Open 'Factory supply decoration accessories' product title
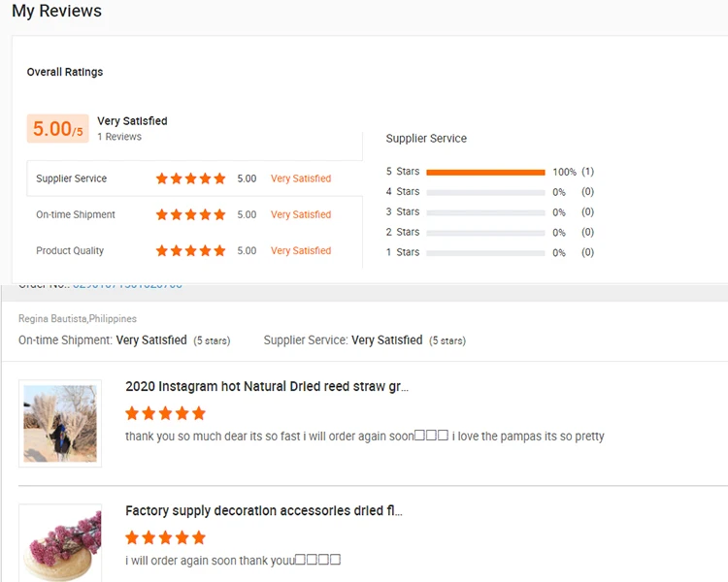 tap(264, 510)
